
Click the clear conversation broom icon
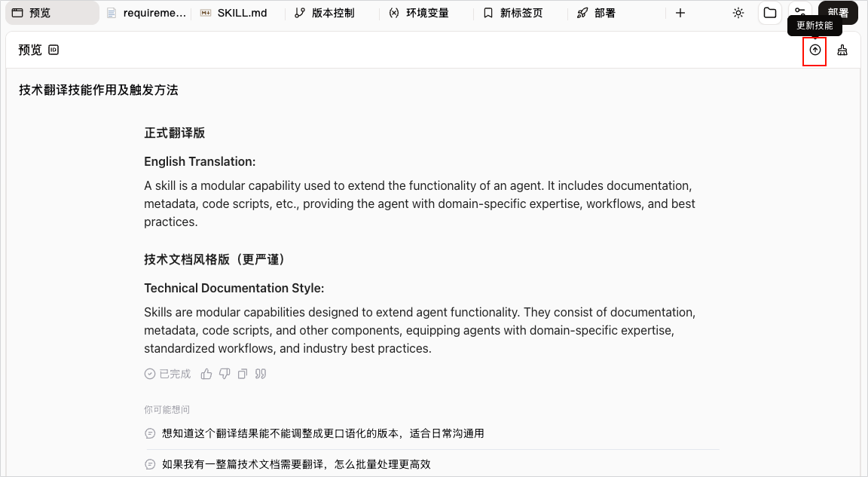(x=842, y=50)
